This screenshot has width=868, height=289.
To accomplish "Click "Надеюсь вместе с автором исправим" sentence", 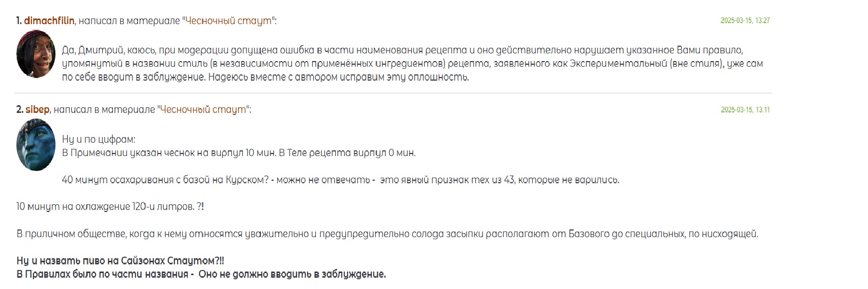I will tap(339, 78).
